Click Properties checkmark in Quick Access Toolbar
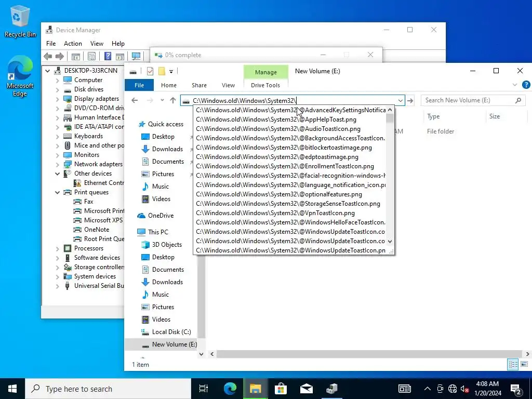The image size is (532, 399). click(x=150, y=71)
